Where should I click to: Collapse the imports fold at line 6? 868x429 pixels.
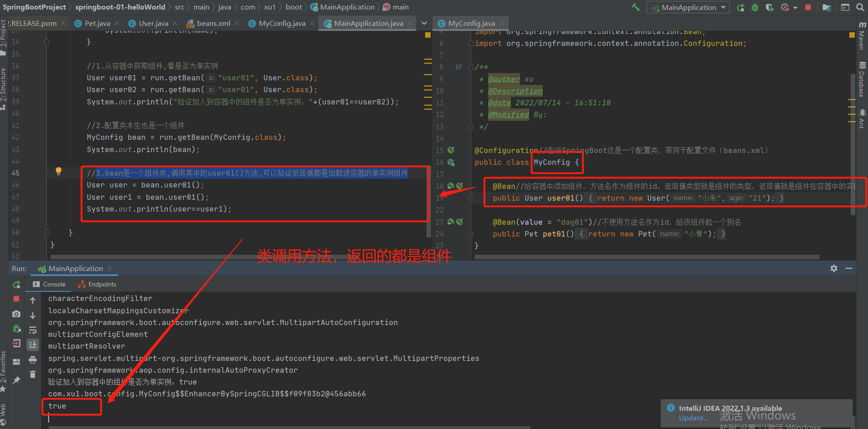point(471,44)
